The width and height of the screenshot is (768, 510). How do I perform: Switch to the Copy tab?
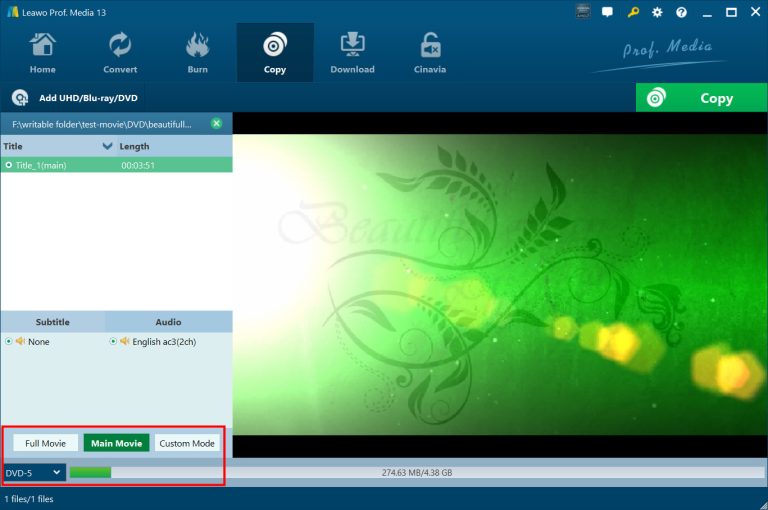point(274,53)
